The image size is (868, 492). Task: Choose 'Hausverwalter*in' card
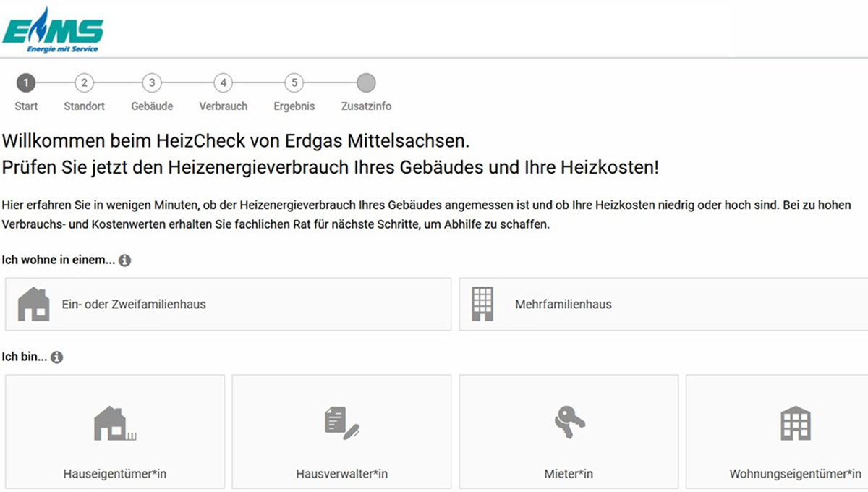pyautogui.click(x=341, y=433)
